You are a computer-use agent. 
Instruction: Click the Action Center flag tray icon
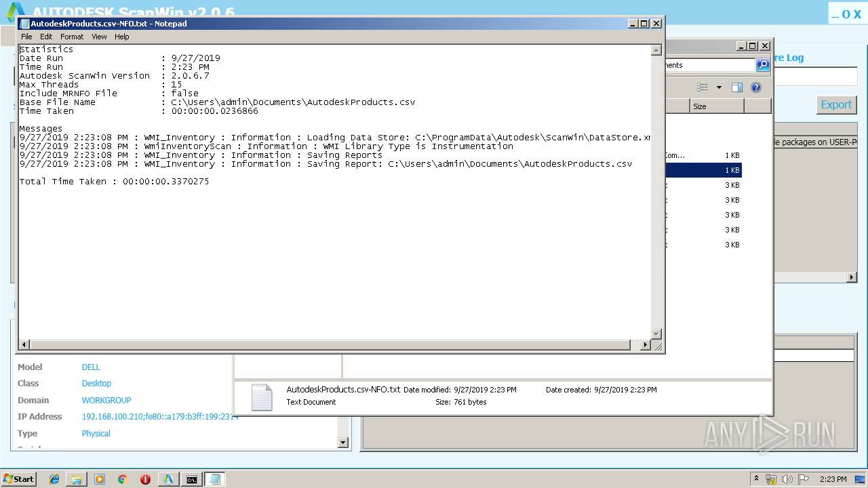coord(804,479)
